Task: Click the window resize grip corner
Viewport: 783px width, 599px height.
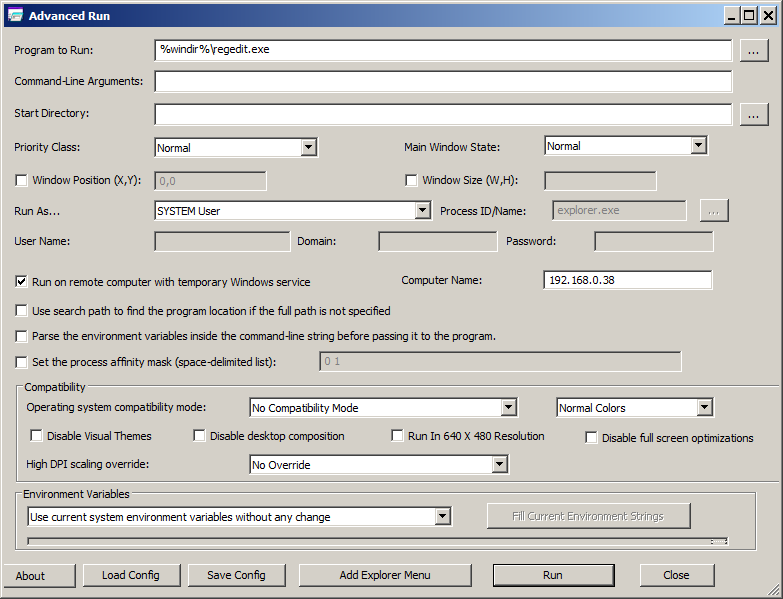Action: coord(773,590)
